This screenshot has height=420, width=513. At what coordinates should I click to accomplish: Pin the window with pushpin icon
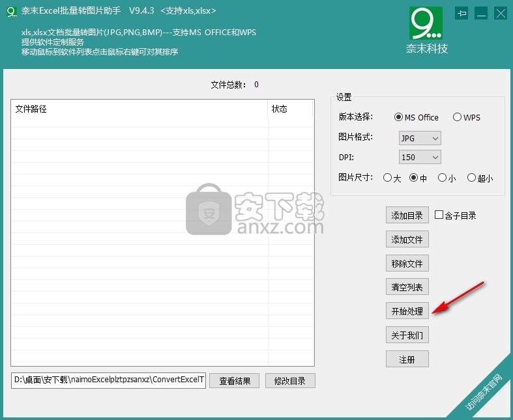point(462,14)
